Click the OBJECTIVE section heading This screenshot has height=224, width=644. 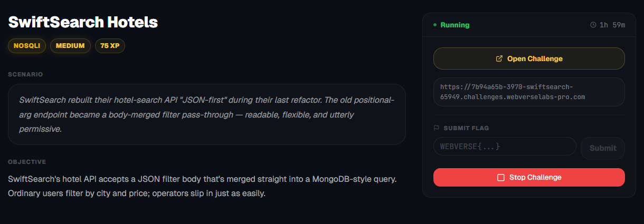pyautogui.click(x=27, y=162)
